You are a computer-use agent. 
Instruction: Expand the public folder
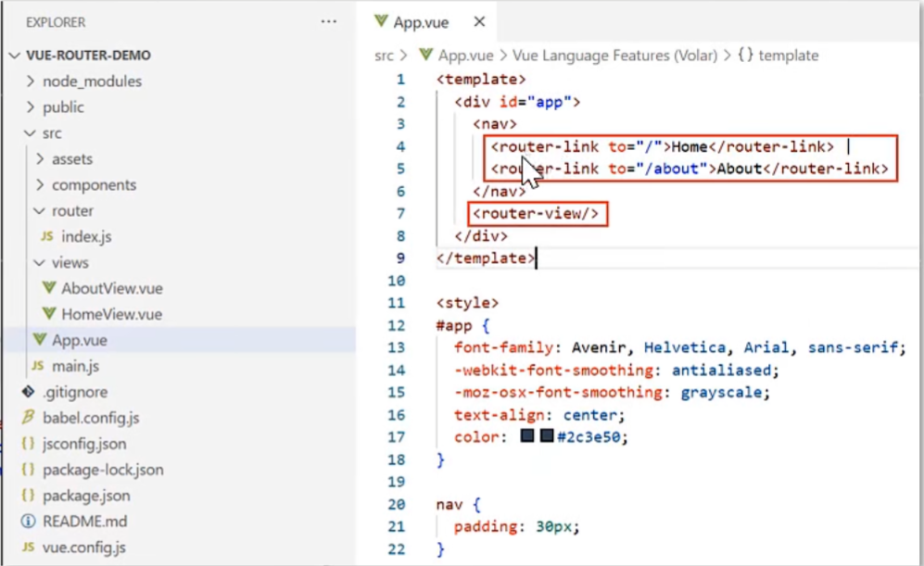click(x=30, y=107)
